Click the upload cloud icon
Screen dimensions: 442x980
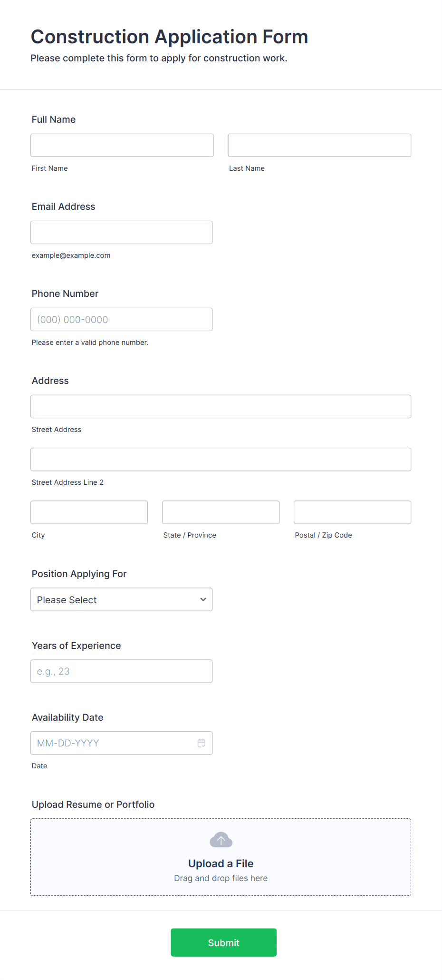[221, 840]
